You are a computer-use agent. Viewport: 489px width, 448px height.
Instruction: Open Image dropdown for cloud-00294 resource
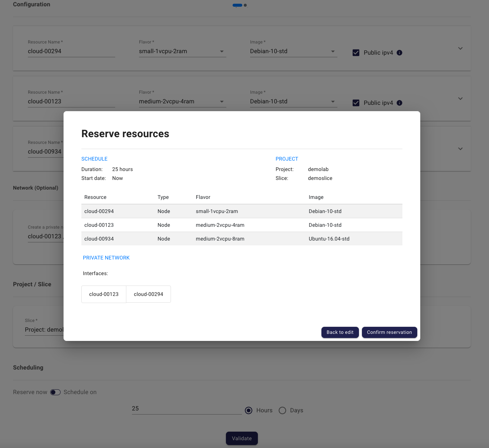coord(293,51)
